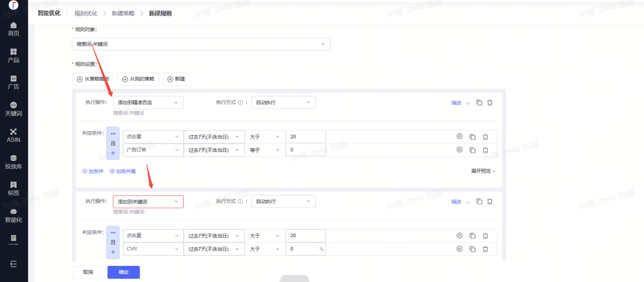Expand 展开预览 preview section
This screenshot has height=282, width=644.
483,171
